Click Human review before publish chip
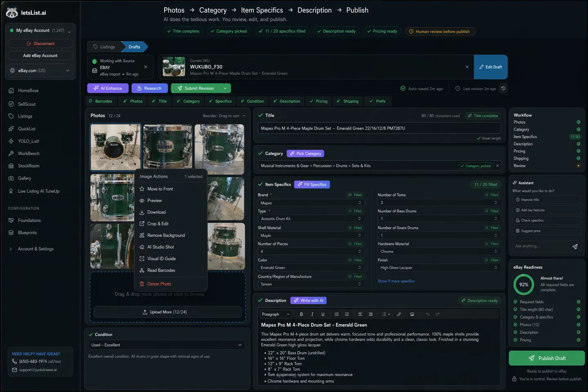588x392 pixels. [440, 31]
